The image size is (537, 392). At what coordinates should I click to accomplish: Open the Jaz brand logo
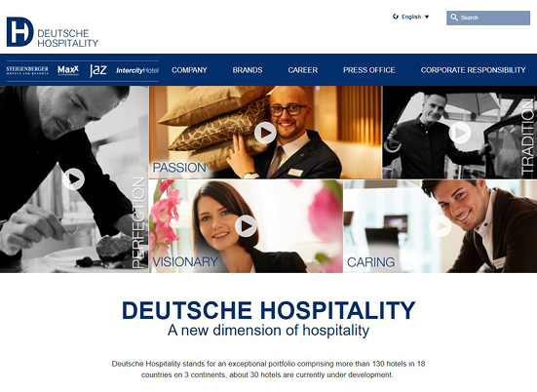[x=98, y=70]
